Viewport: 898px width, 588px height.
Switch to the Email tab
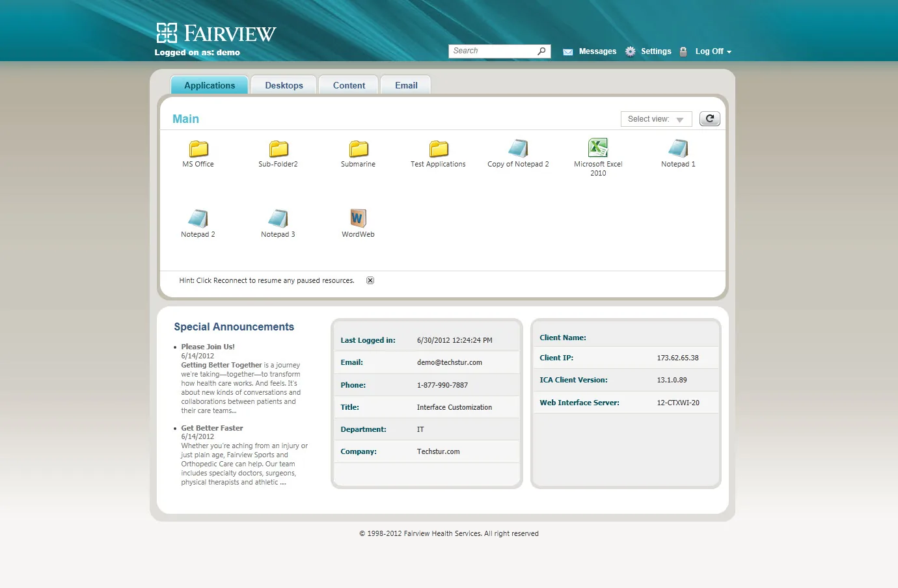(x=406, y=85)
